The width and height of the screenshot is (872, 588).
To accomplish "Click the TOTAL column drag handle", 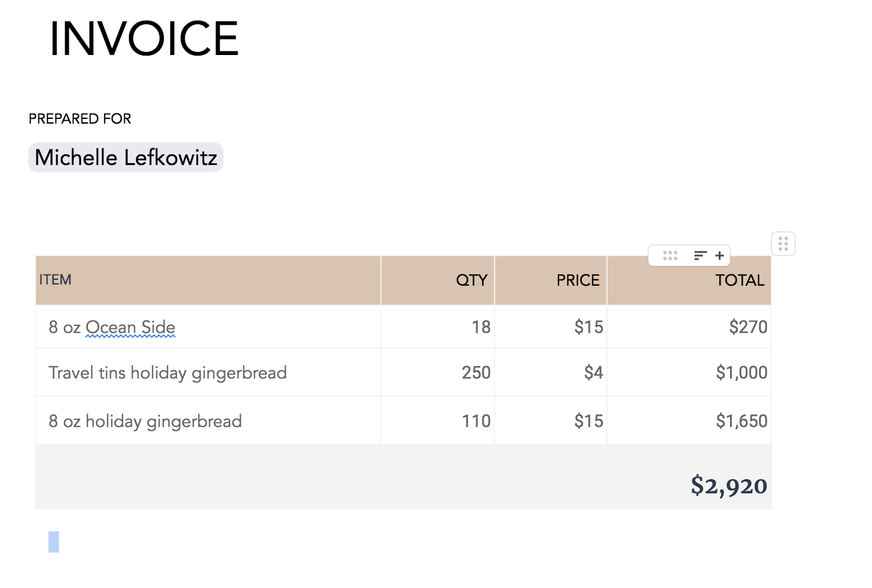I will [670, 256].
